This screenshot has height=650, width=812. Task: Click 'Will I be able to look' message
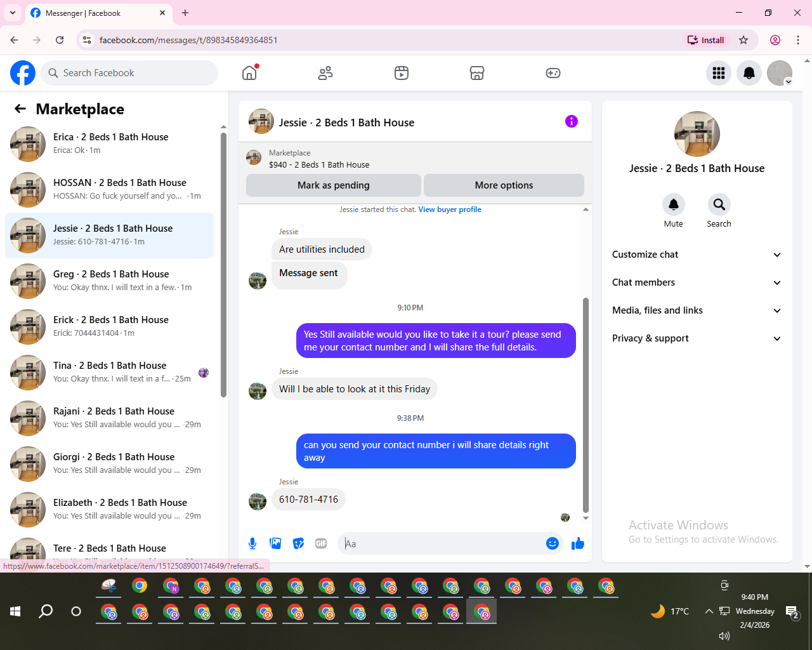click(x=355, y=389)
